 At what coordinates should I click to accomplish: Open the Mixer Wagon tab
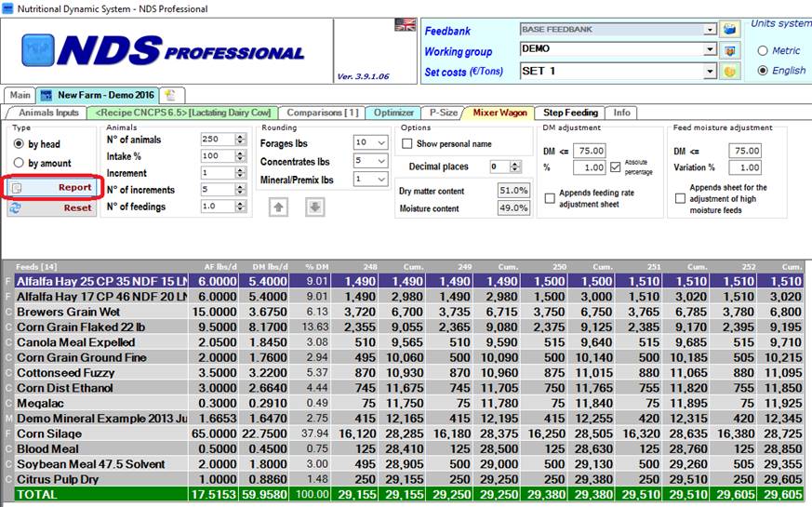(499, 113)
